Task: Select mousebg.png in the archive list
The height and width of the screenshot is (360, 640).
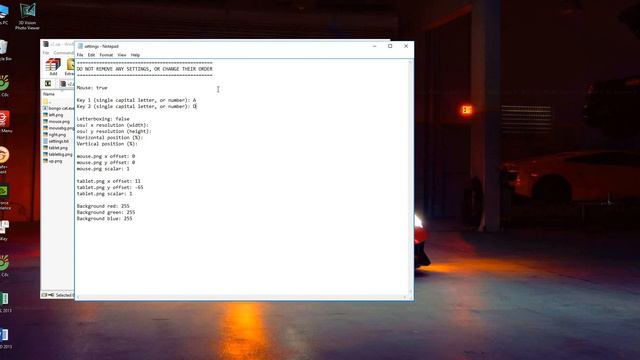Action: point(58,128)
